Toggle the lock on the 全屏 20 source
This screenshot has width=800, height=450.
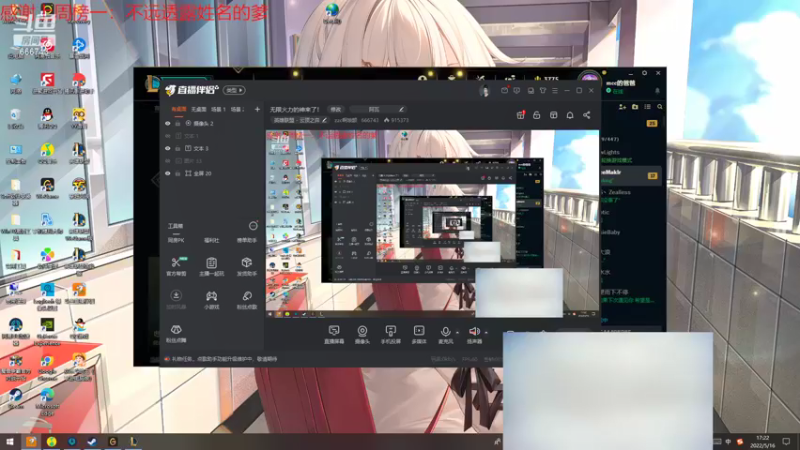click(178, 173)
